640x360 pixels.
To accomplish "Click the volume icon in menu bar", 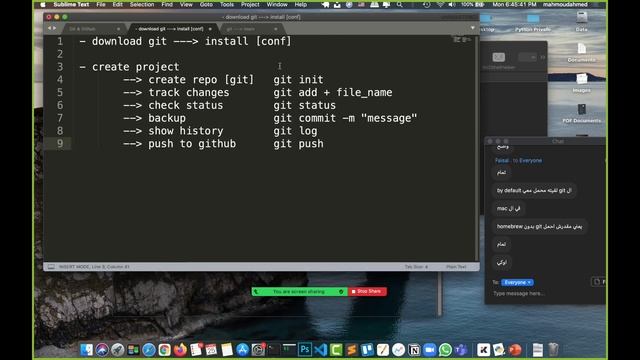I will (x=451, y=4).
